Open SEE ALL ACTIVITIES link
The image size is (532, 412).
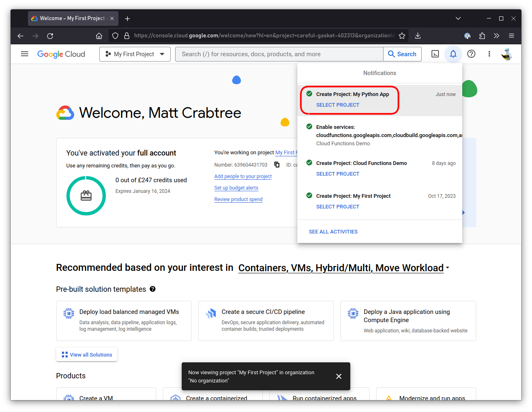333,232
